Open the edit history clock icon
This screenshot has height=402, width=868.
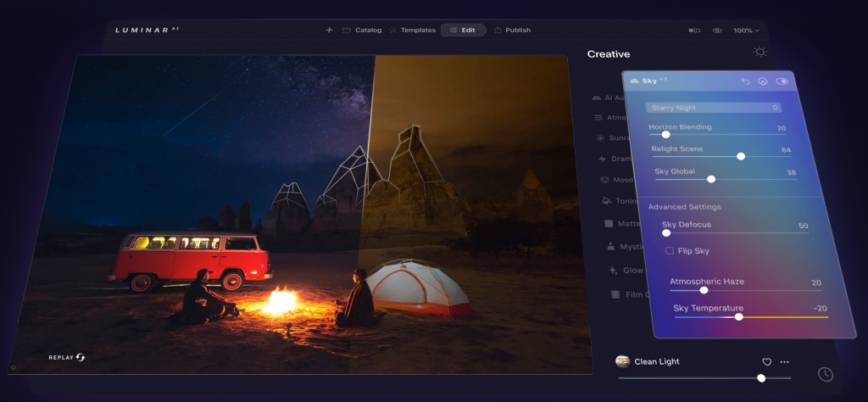click(x=825, y=374)
